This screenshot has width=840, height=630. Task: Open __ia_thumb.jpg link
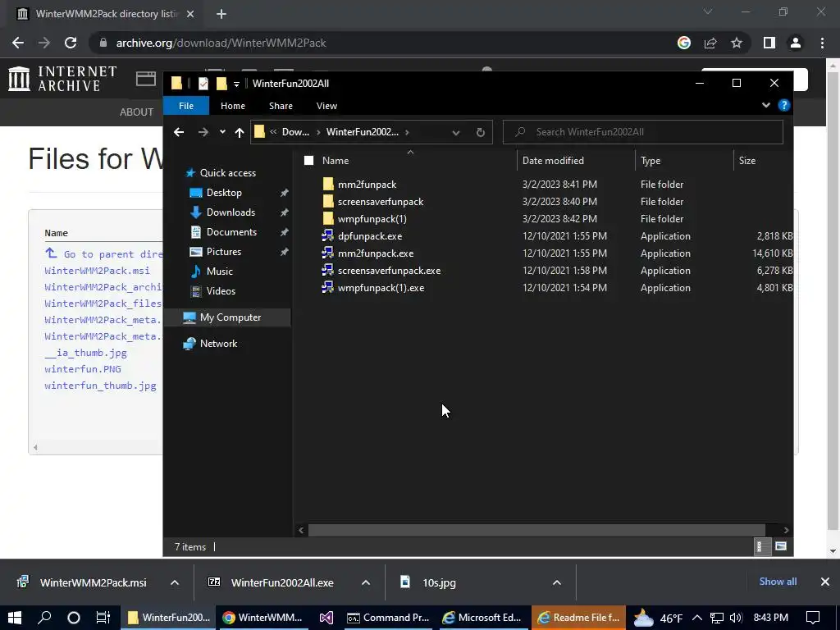click(x=85, y=353)
